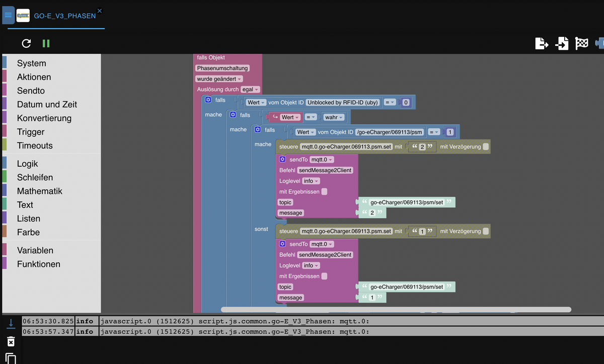Image resolution: width=604 pixels, height=364 pixels.
Task: Open the Schleifen toolbox category
Action: point(35,177)
